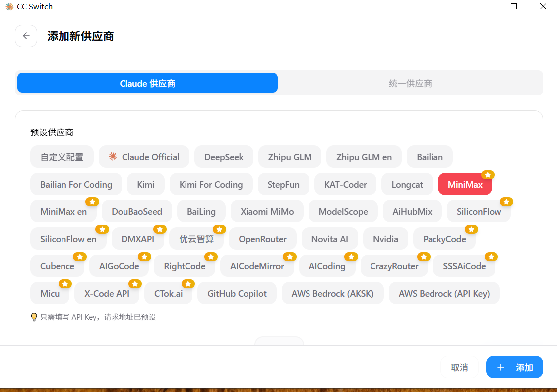Pick the Cubence preset

click(57, 266)
